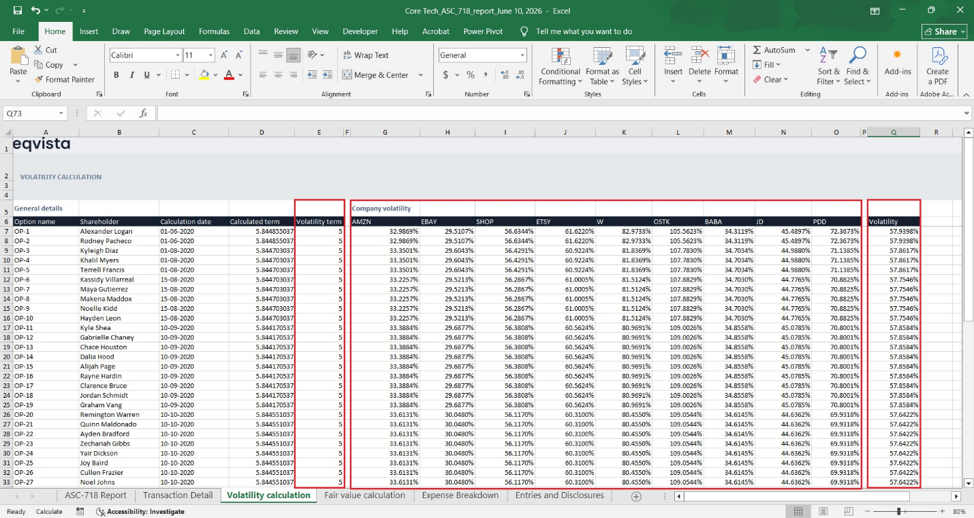Adjust the zoom slider in status bar

899,511
